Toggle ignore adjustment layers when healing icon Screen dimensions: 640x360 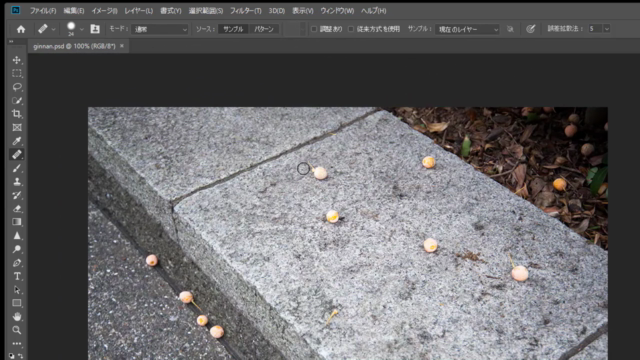tap(510, 29)
